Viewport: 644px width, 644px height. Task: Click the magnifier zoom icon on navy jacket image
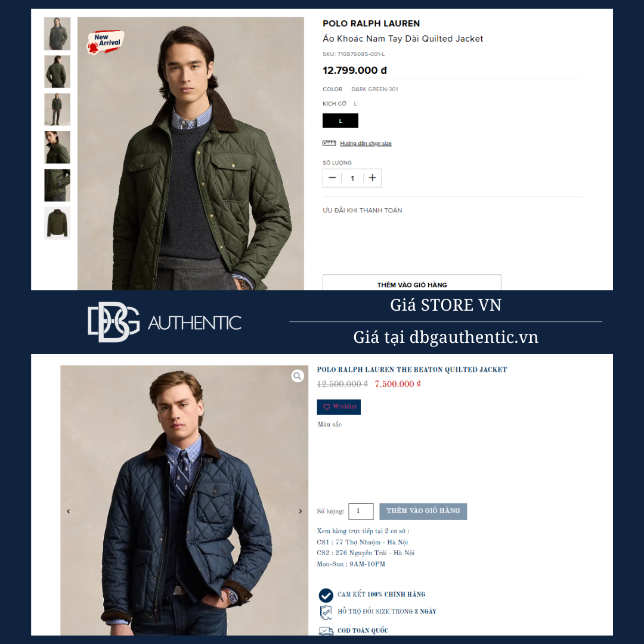click(298, 376)
